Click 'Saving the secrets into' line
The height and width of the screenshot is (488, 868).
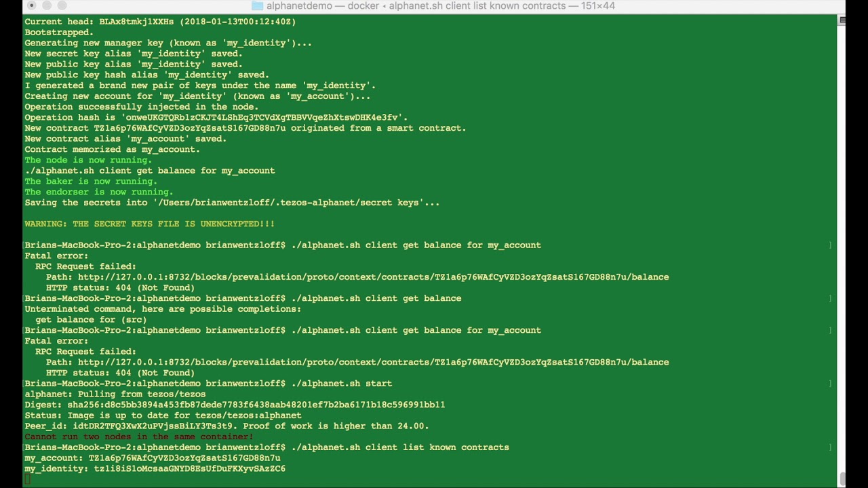232,203
